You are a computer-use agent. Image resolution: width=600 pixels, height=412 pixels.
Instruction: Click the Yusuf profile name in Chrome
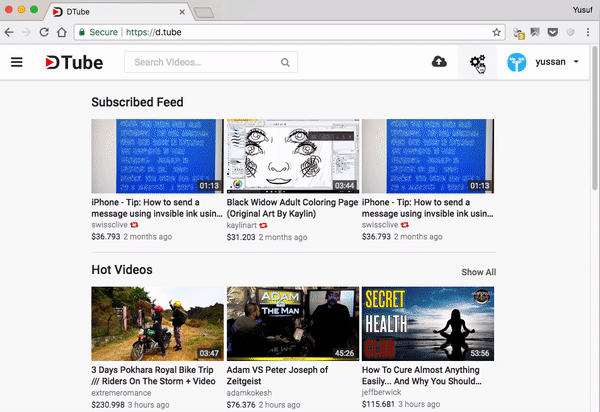coord(582,10)
